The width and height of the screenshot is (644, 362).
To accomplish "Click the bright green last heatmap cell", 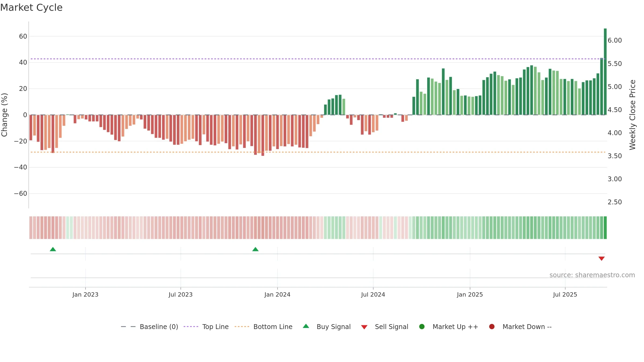I will pyautogui.click(x=605, y=228).
